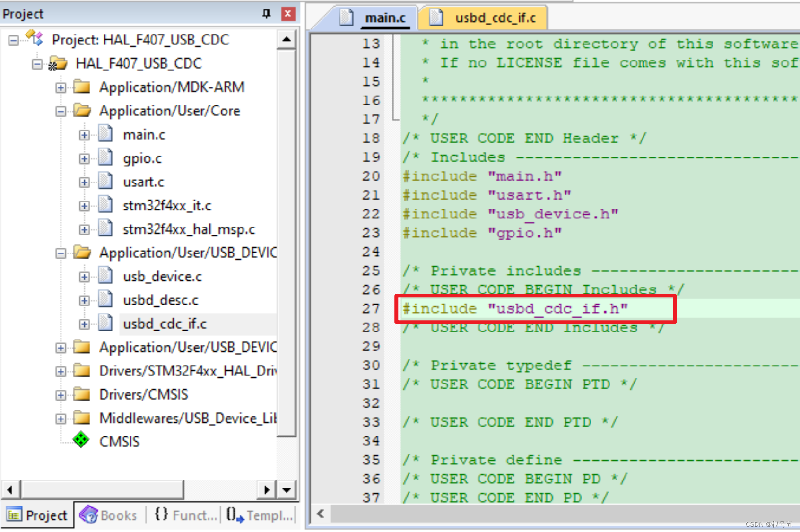Place cursor on line 27 include usbd_cdc_if.h

(x=515, y=309)
